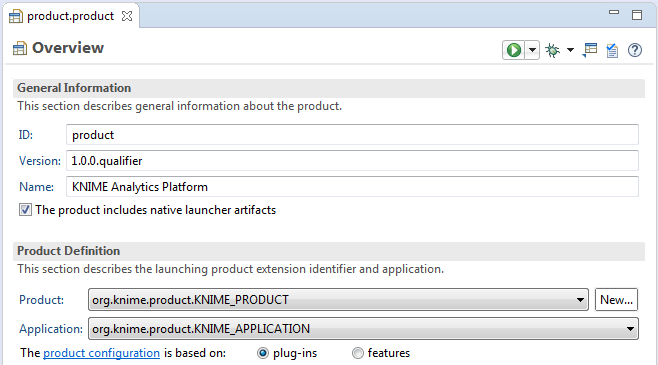Close the product.product editor tab

pos(127,16)
